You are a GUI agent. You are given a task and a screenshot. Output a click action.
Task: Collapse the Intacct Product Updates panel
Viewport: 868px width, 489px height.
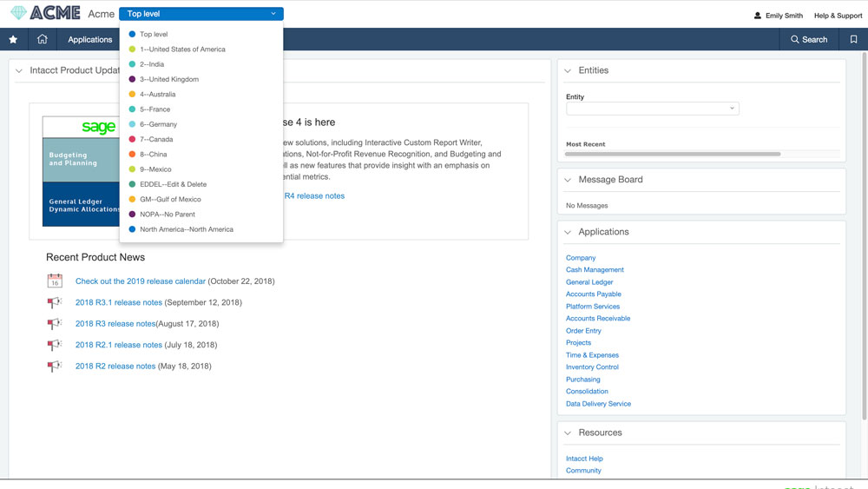coord(19,71)
